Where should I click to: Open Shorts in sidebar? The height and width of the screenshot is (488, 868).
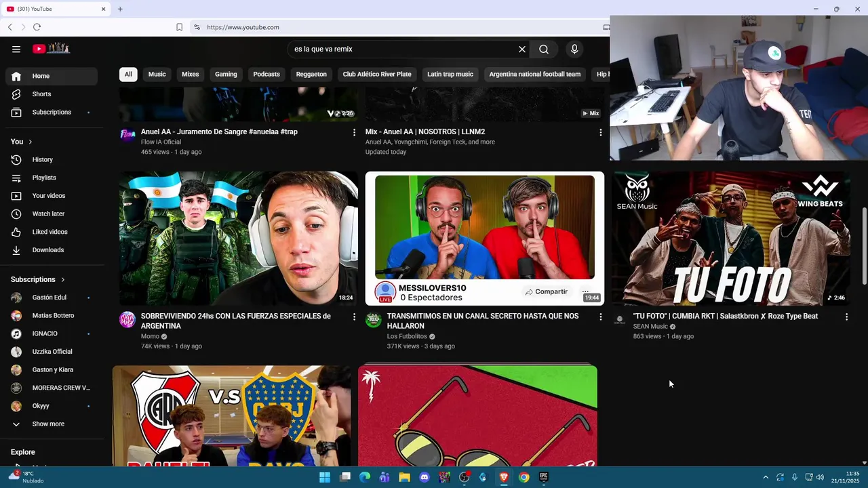coord(52,94)
